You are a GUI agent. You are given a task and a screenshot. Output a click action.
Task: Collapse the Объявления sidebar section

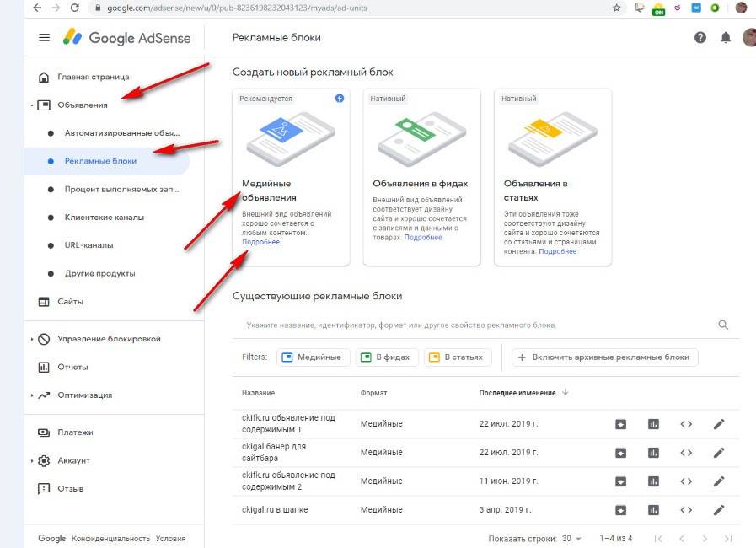[x=31, y=105]
